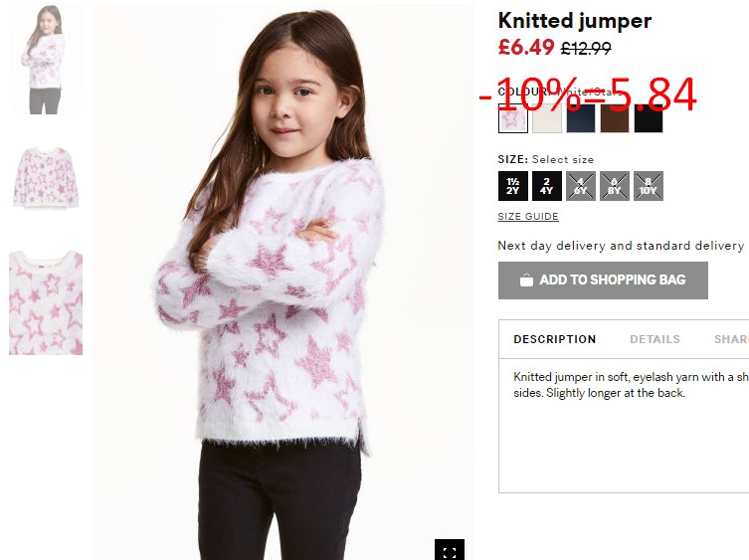The width and height of the screenshot is (749, 560).
Task: View the model photo thumbnail
Action: (46, 60)
